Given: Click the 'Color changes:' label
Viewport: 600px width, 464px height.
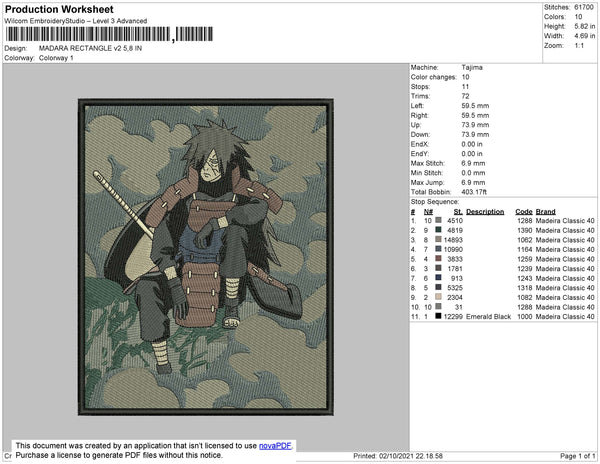Looking at the screenshot, I should [x=434, y=77].
